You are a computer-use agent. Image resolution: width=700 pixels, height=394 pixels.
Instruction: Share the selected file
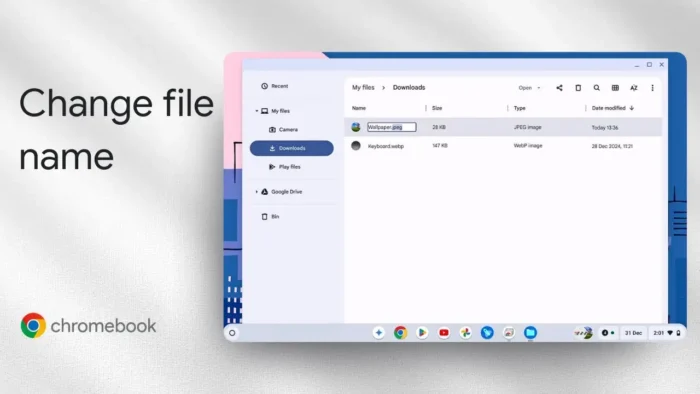pos(559,88)
